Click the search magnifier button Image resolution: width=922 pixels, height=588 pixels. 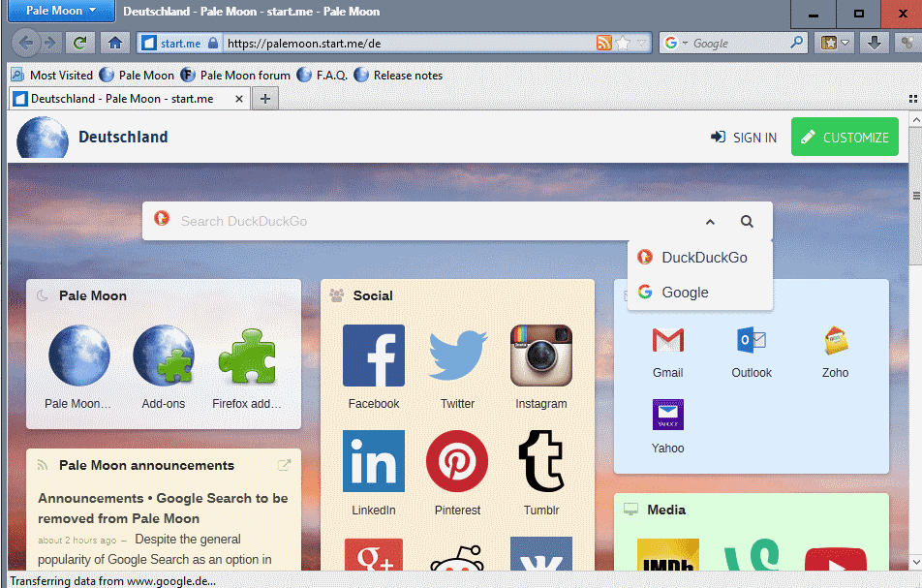(x=747, y=221)
